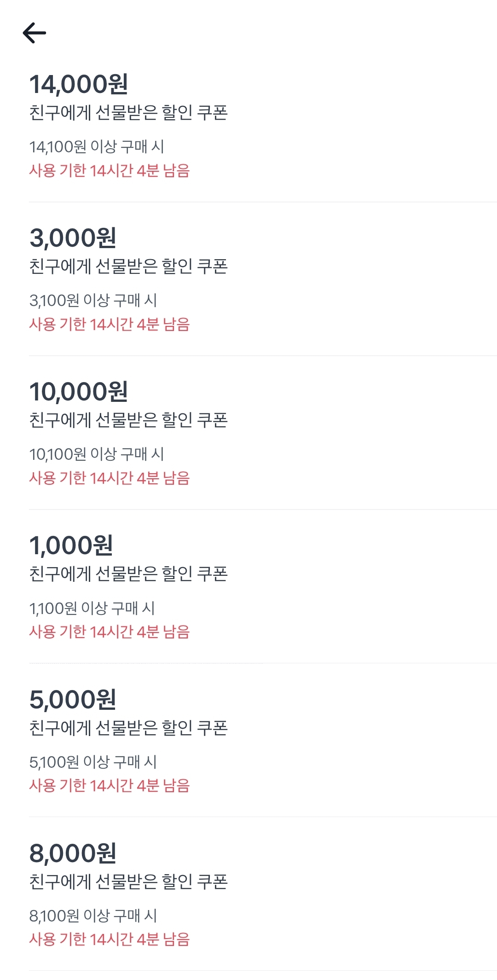Open the 8,000원 coupon amount heading

point(73,853)
